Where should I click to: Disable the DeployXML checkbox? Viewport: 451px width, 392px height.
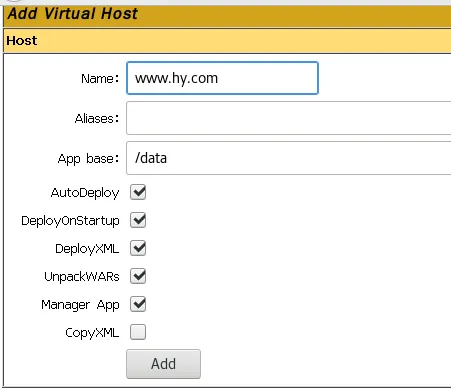coord(138,248)
